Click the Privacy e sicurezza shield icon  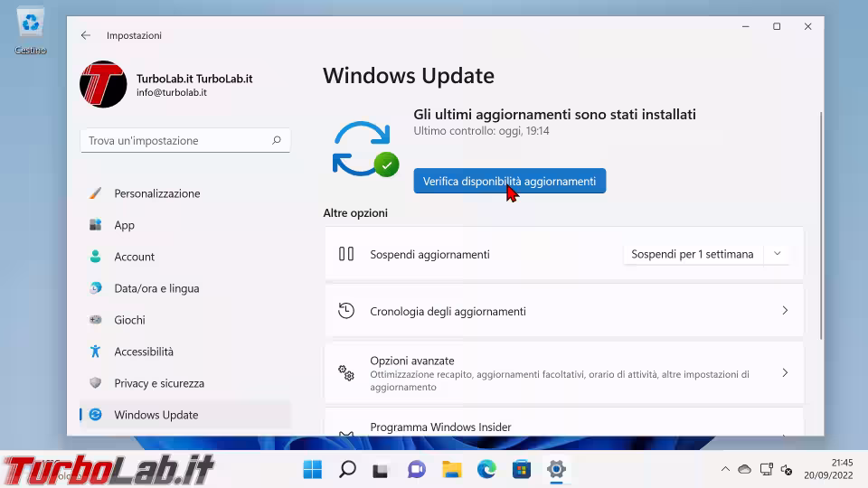95,382
